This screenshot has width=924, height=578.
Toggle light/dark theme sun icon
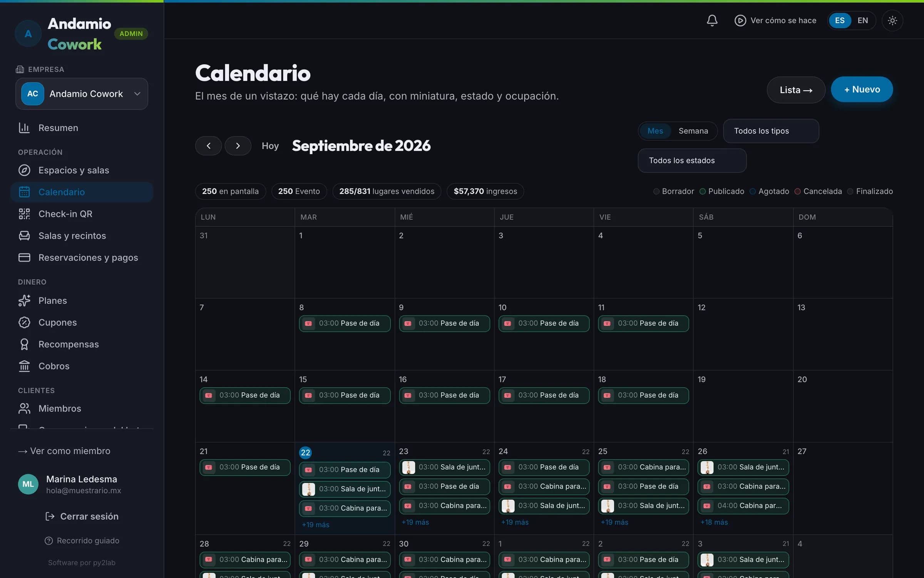click(x=892, y=20)
